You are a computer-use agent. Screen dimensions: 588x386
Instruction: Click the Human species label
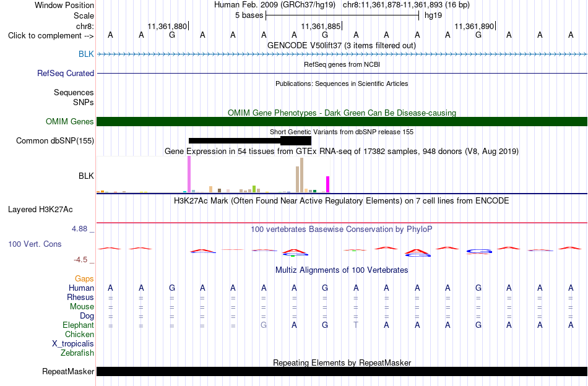pos(81,288)
